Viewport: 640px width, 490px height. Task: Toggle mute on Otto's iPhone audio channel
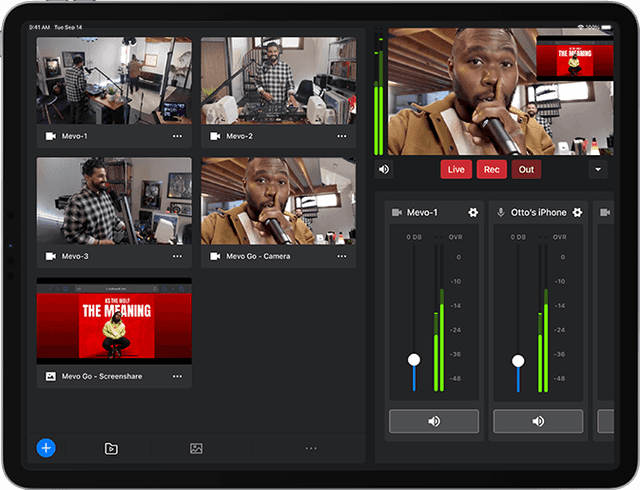click(x=538, y=421)
